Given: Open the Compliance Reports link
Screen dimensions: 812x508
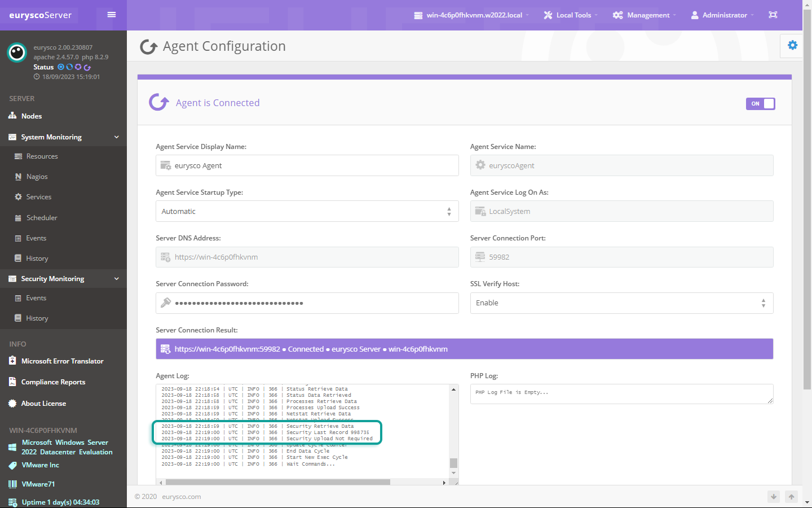Looking at the screenshot, I should 54,382.
